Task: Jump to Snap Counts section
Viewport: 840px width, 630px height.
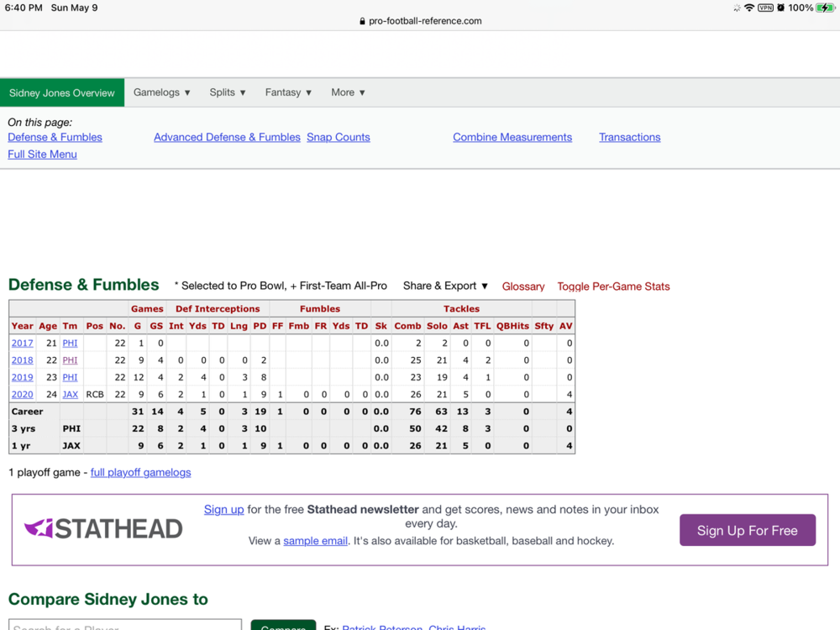Action: coord(338,137)
